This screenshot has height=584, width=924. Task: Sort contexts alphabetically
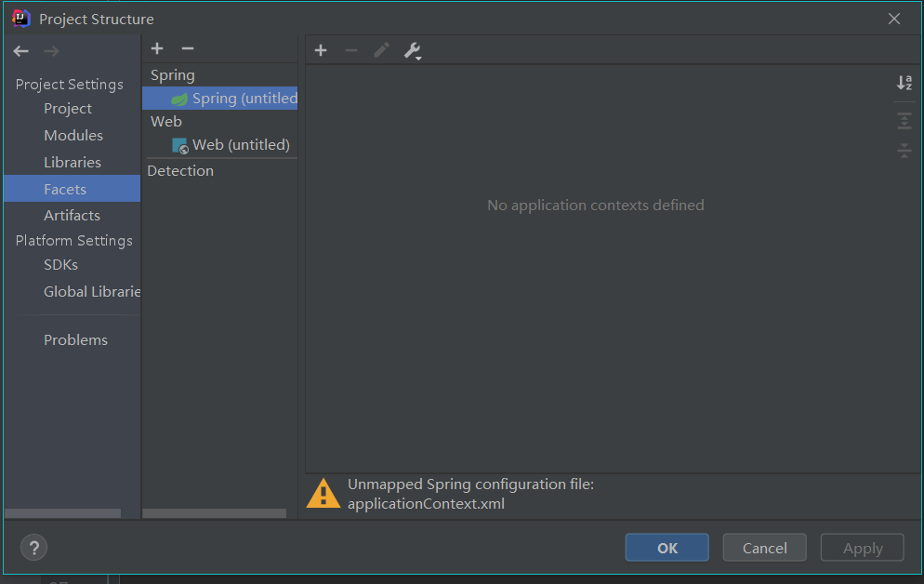click(x=904, y=83)
